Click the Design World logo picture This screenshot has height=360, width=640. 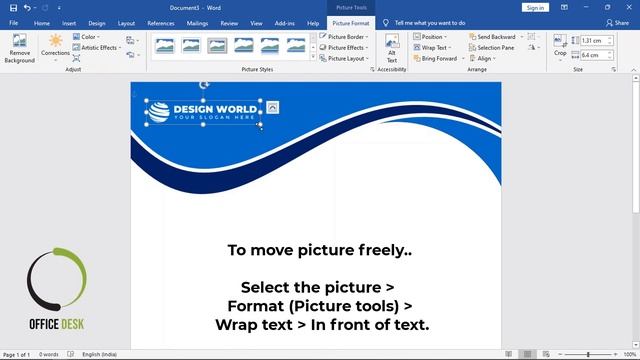(x=203, y=112)
